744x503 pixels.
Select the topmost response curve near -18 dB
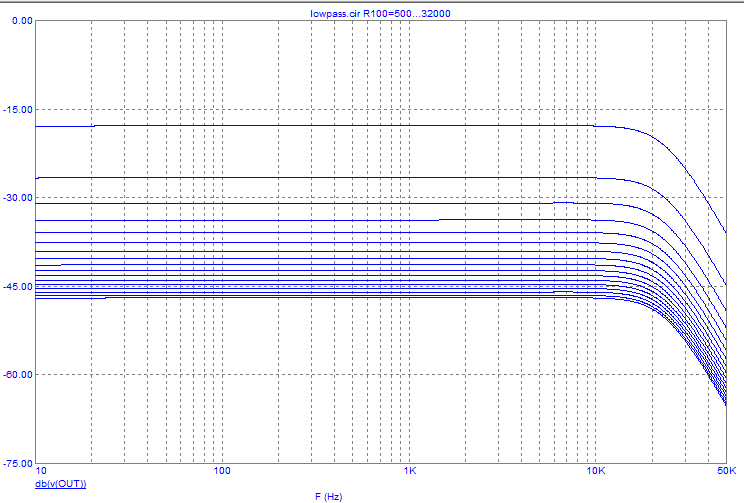[x=300, y=125]
